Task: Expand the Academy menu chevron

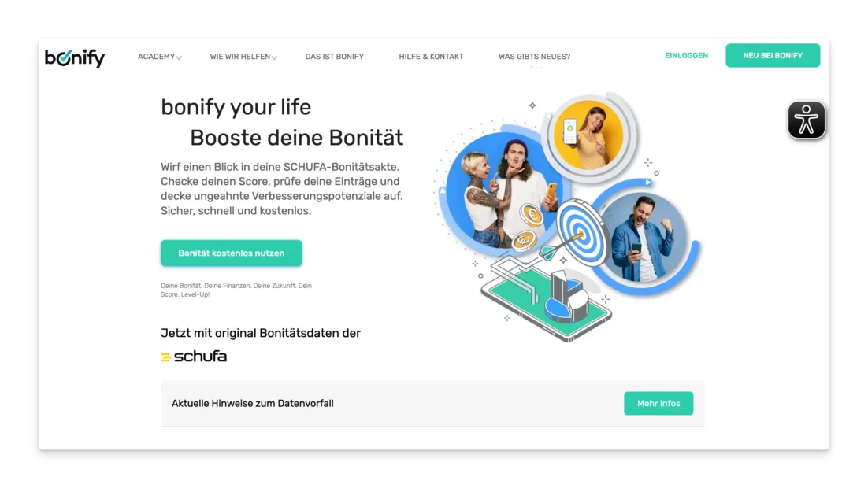Action: [179, 57]
